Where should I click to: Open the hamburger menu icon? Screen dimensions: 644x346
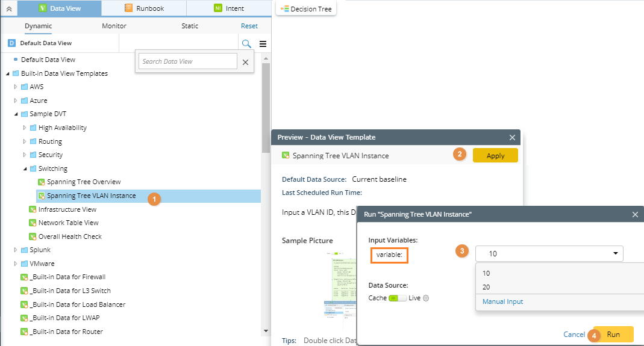263,43
